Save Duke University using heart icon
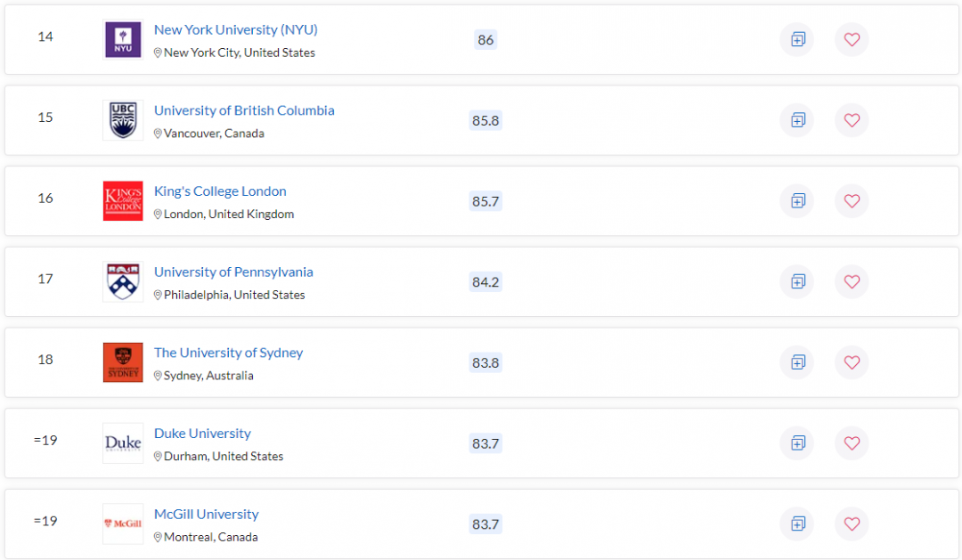 tap(852, 443)
